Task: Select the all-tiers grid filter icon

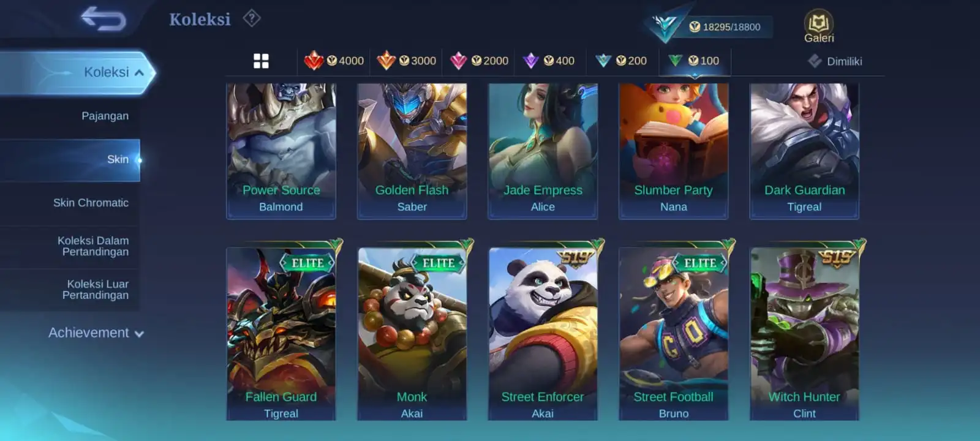Action: [x=261, y=61]
